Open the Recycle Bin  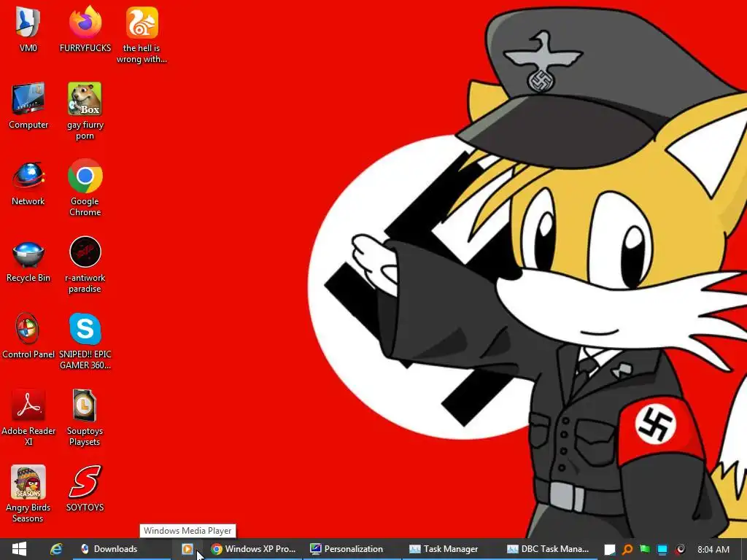click(28, 260)
